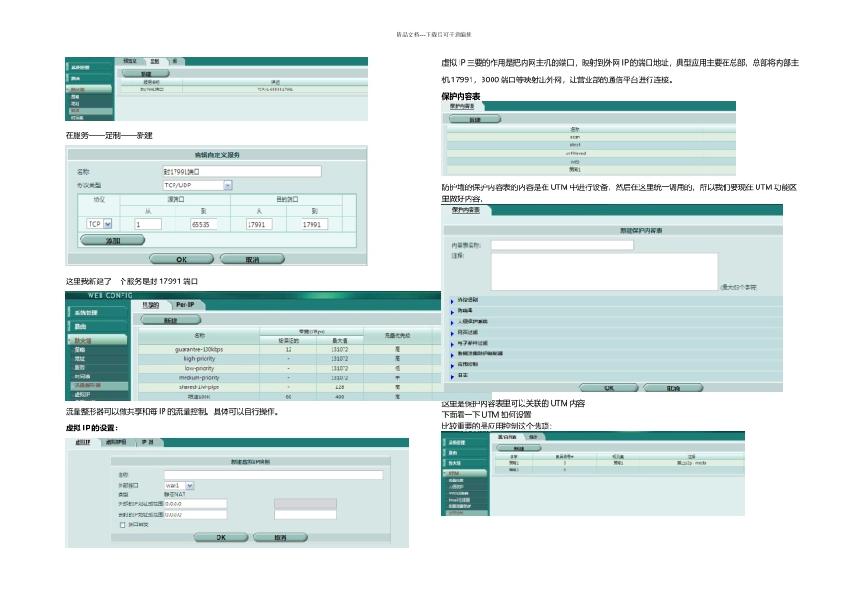
Task: Open 保护内容表 tab above new profile form
Action: coord(465,210)
